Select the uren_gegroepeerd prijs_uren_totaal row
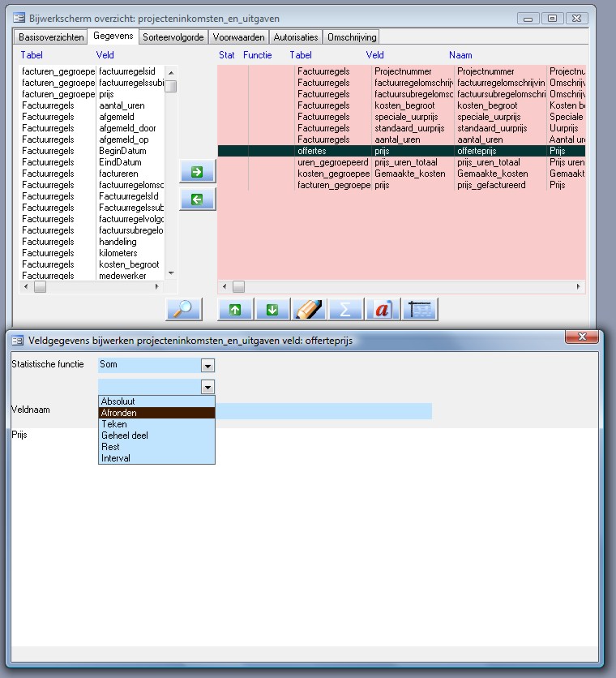Screen dimensions: 616x678 pos(401,162)
